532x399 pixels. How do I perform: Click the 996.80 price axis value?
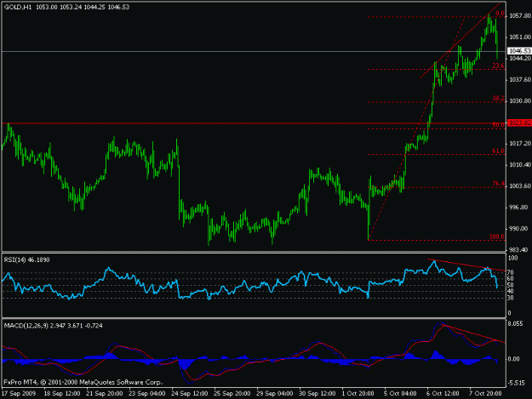pyautogui.click(x=520, y=208)
